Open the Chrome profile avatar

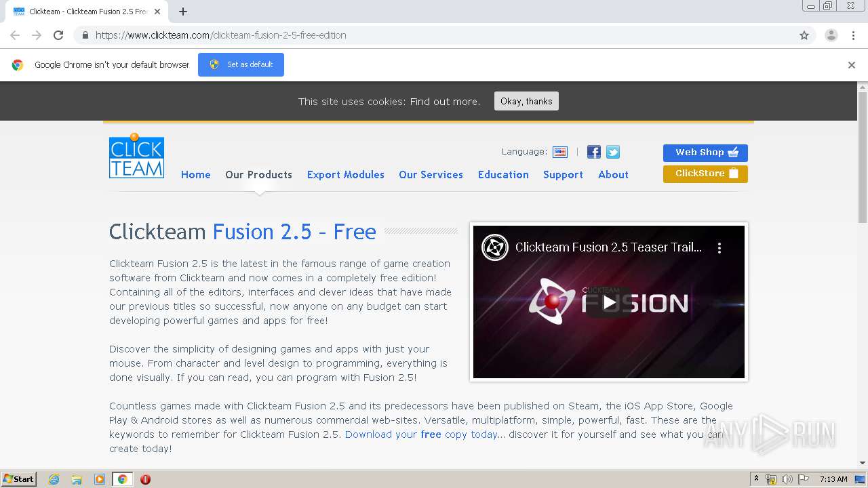(831, 35)
